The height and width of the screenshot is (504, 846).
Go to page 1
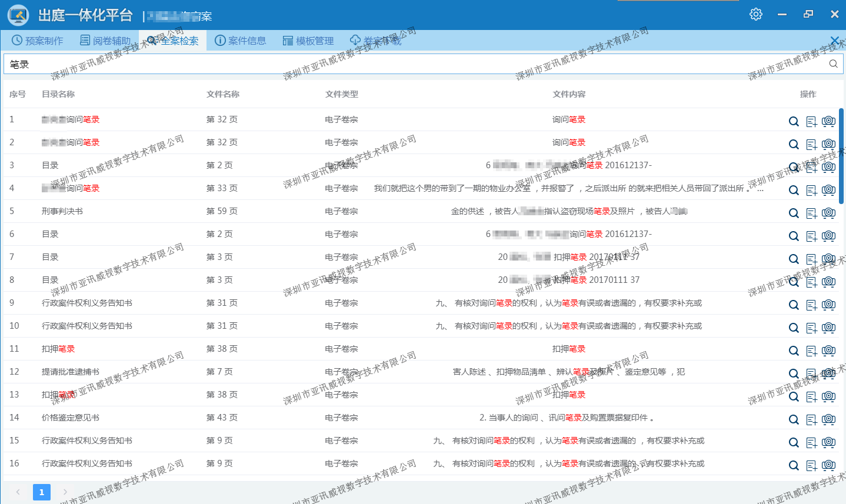(x=42, y=492)
